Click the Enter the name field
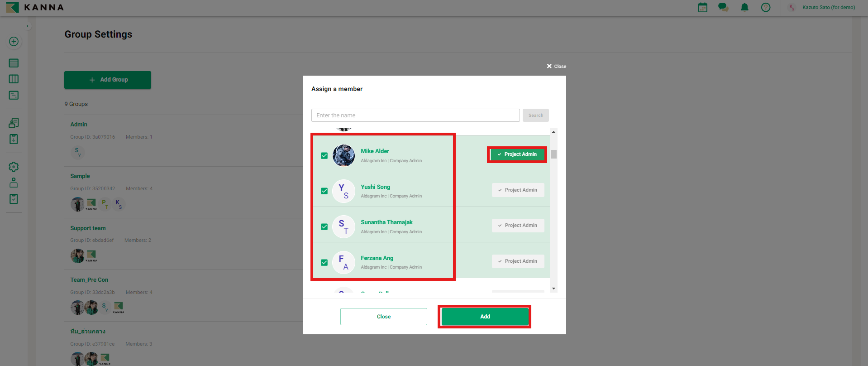Image resolution: width=868 pixels, height=366 pixels. (x=415, y=116)
